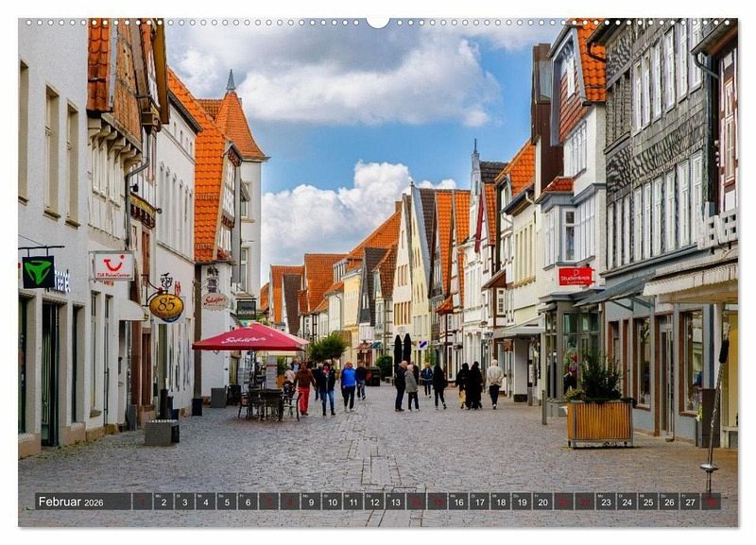Pick day 9 on the calendar strip
Screen dimensions: 756x545
click(310, 502)
